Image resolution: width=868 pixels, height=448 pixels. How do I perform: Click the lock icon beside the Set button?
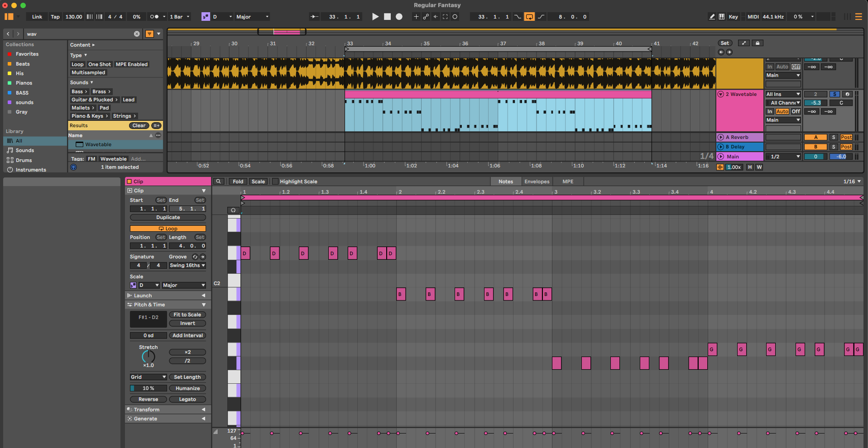(x=758, y=43)
